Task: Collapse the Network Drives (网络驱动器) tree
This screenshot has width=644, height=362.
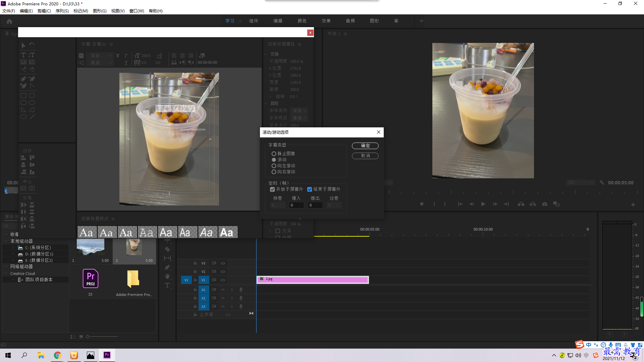Action: tap(6, 267)
